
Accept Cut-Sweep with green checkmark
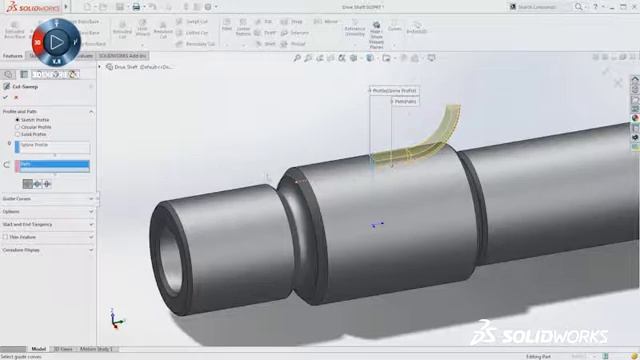5,97
